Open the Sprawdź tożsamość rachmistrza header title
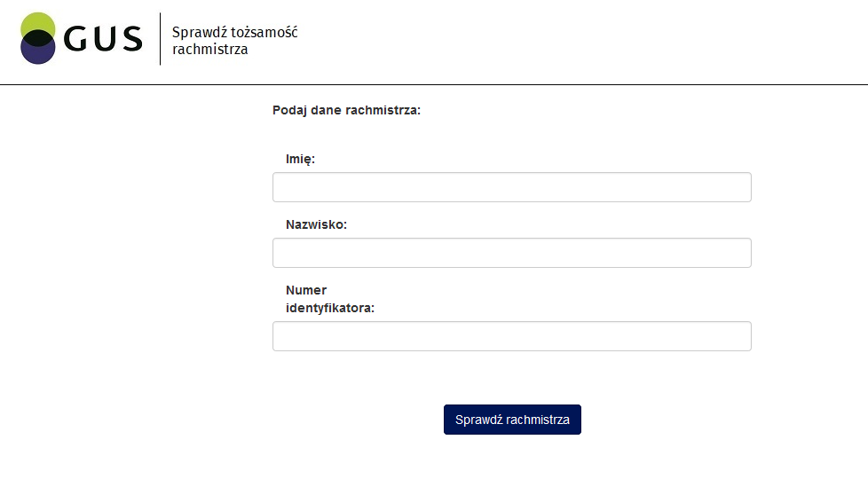This screenshot has width=868, height=479. click(234, 41)
